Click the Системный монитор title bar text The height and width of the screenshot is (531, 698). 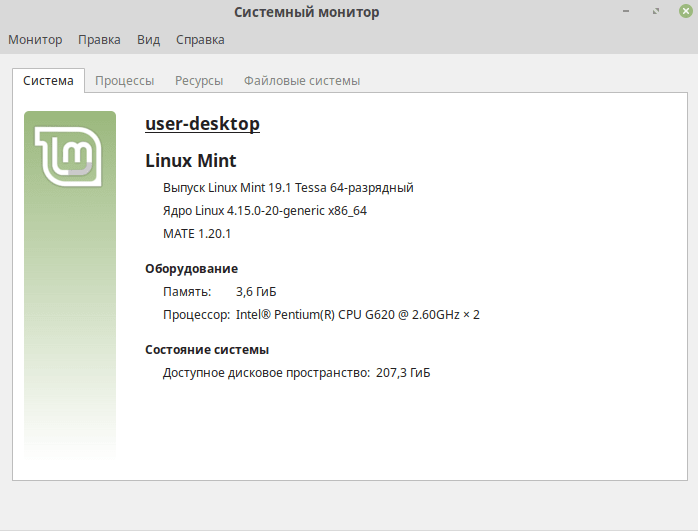(307, 12)
